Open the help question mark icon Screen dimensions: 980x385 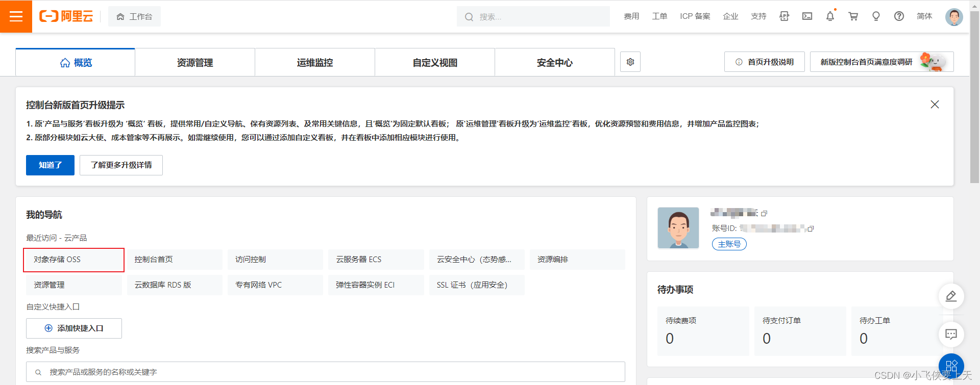pos(899,16)
